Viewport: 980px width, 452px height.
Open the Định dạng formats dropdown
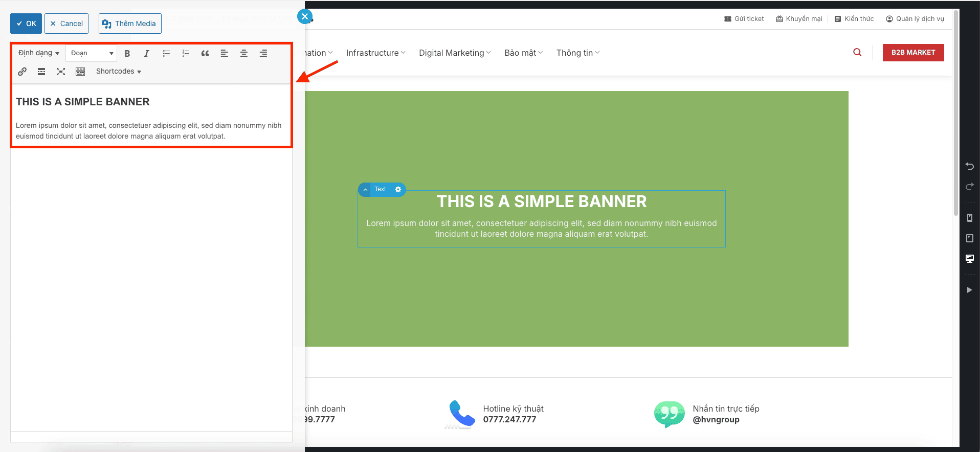[39, 53]
